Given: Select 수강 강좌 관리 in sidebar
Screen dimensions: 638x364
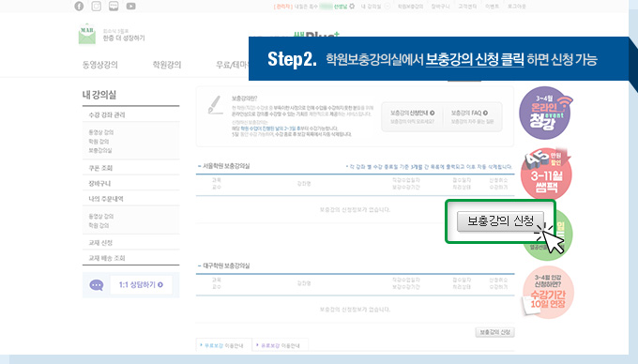Looking at the screenshot, I should 107,115.
